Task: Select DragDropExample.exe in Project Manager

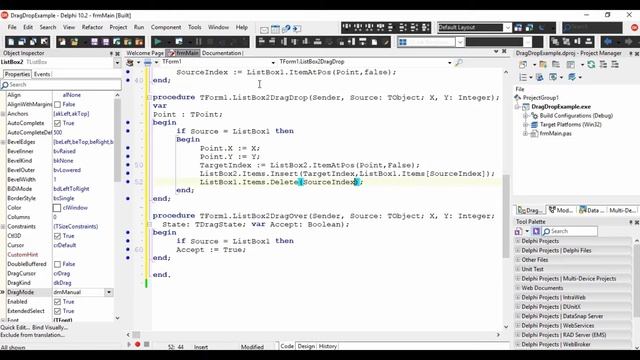Action: click(x=561, y=107)
